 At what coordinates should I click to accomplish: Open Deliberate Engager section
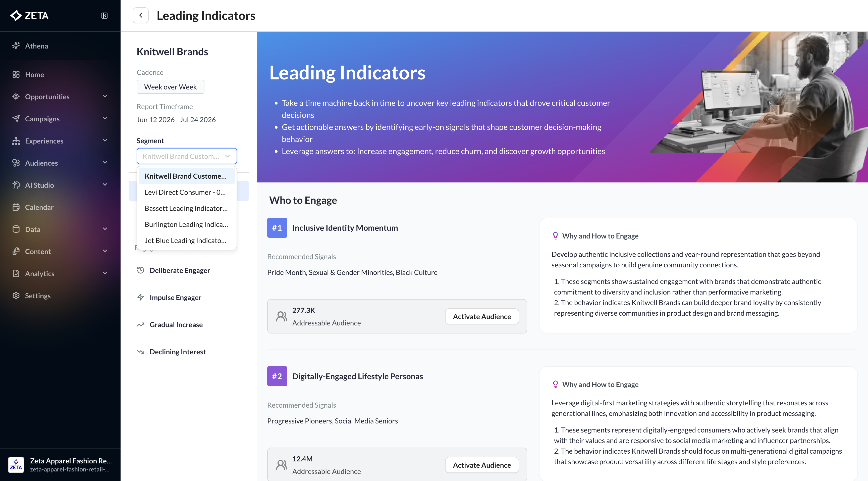[188, 270]
